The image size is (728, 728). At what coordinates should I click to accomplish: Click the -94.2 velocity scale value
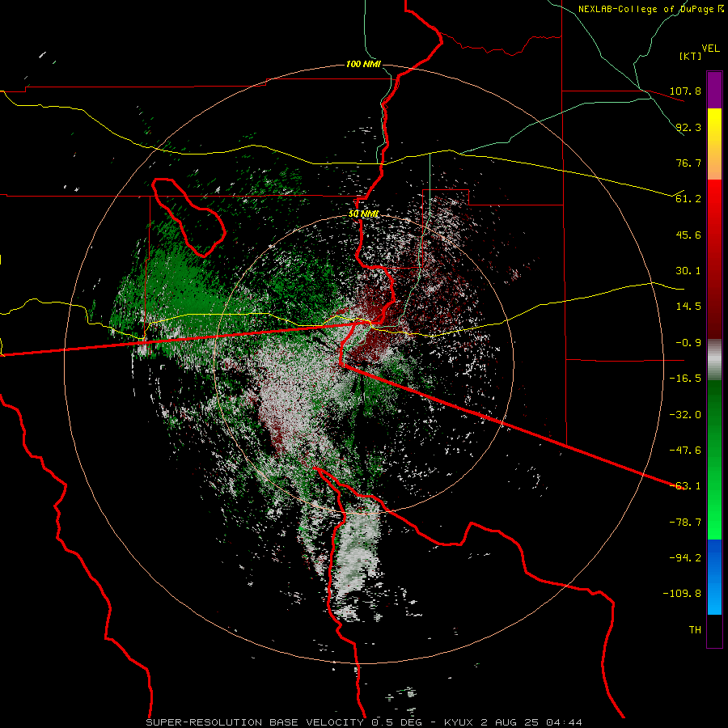click(685, 558)
